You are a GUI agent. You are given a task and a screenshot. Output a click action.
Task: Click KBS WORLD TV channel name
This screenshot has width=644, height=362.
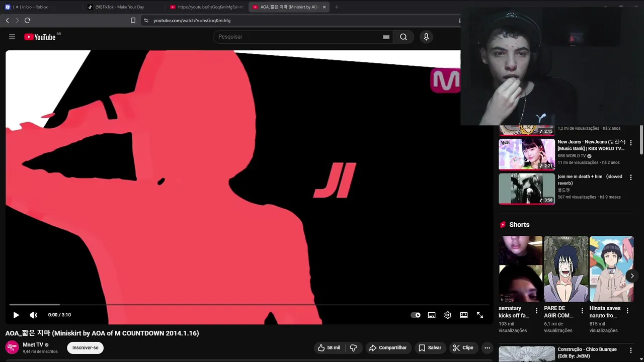tap(572, 156)
